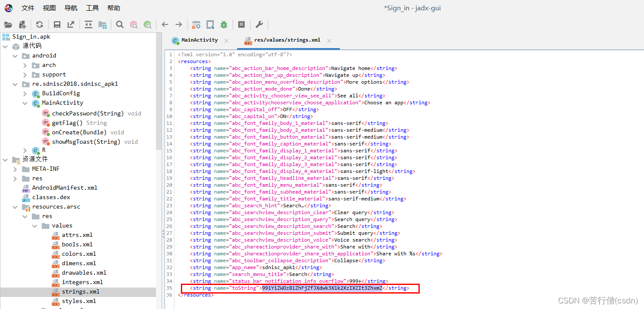Reload the decompiled files
The image size is (644, 309).
pyautogui.click(x=40, y=24)
